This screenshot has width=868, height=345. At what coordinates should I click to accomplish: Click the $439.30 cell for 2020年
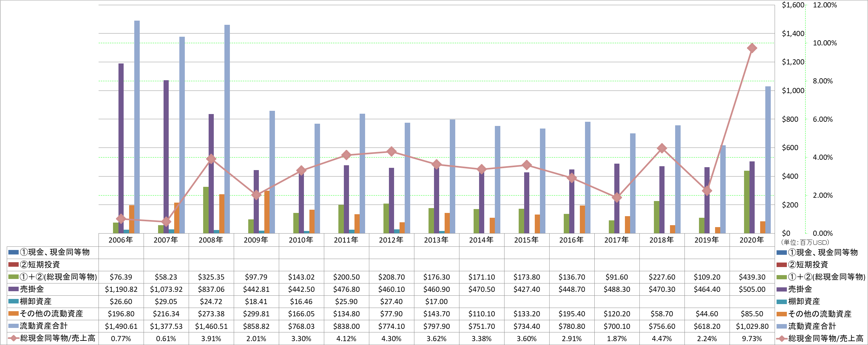pyautogui.click(x=752, y=277)
